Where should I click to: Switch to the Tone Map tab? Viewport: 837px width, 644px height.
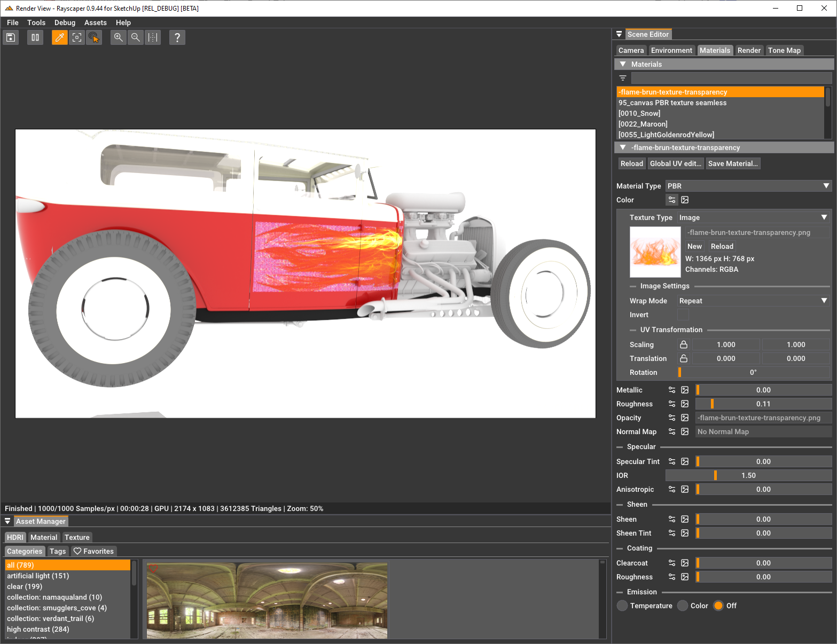click(x=785, y=50)
